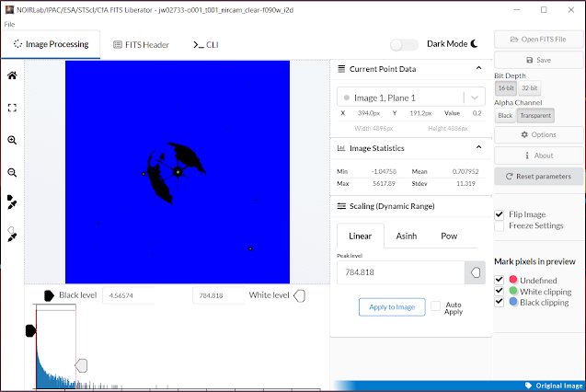Viewport: 586px width, 392px height.
Task: Click the Max value 5617.89
Action: (384, 183)
